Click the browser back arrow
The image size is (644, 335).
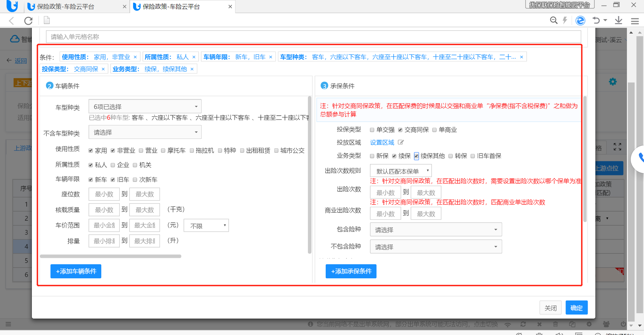11,21
